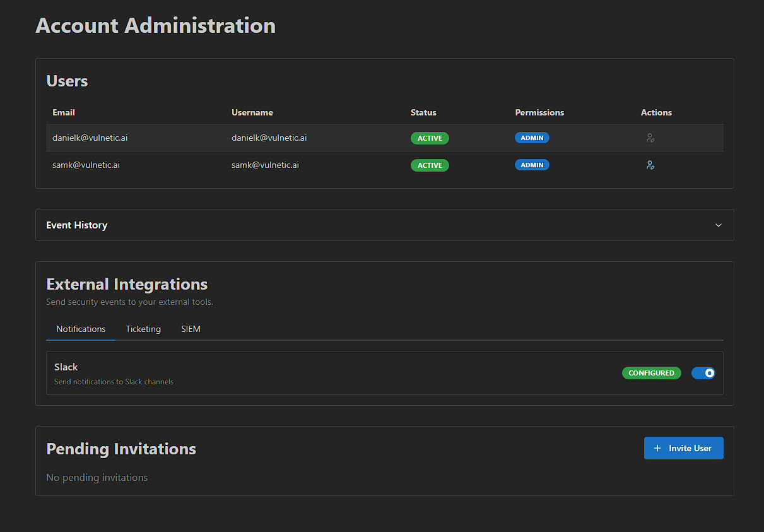Screen dimensions: 764x532
Task: Select the edit user icon for samk@vulnetic.ai
Action: point(650,165)
